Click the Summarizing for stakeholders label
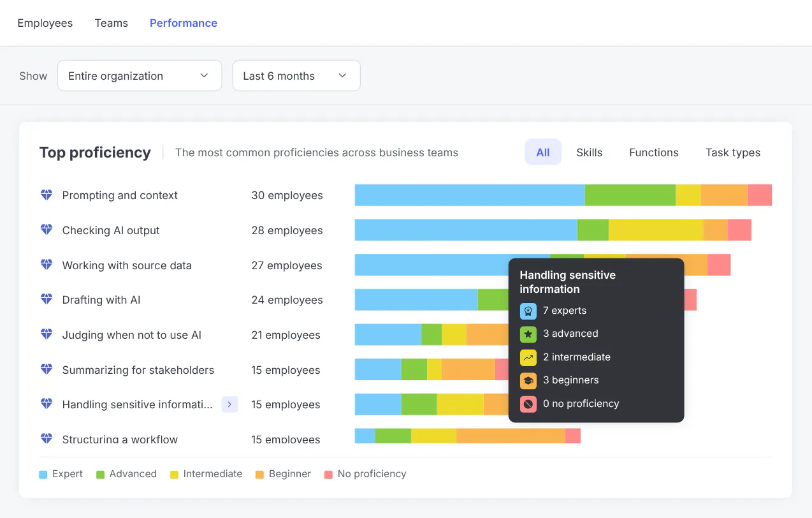The image size is (812, 518). tap(138, 370)
